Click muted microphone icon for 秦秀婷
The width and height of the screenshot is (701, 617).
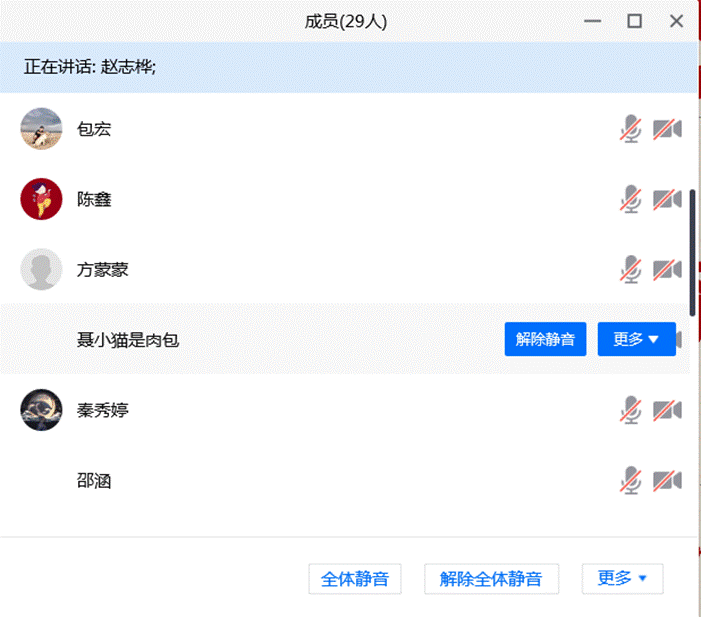click(x=630, y=410)
